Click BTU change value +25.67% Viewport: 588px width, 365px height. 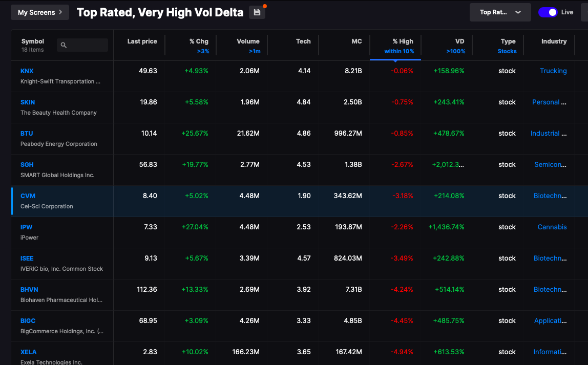(x=195, y=134)
